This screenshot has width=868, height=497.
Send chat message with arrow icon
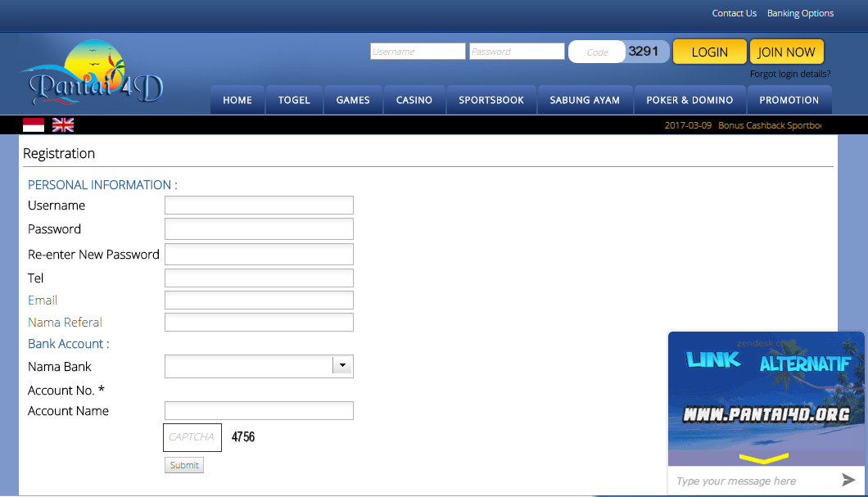[848, 480]
